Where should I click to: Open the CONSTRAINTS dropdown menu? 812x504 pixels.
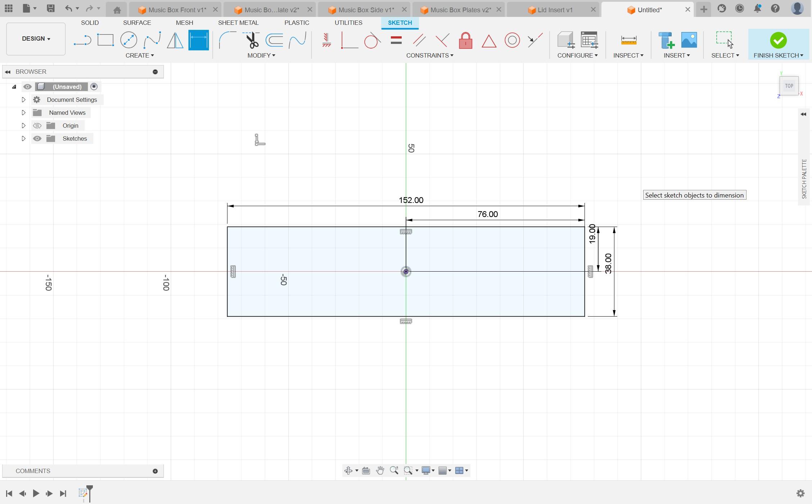tap(429, 55)
